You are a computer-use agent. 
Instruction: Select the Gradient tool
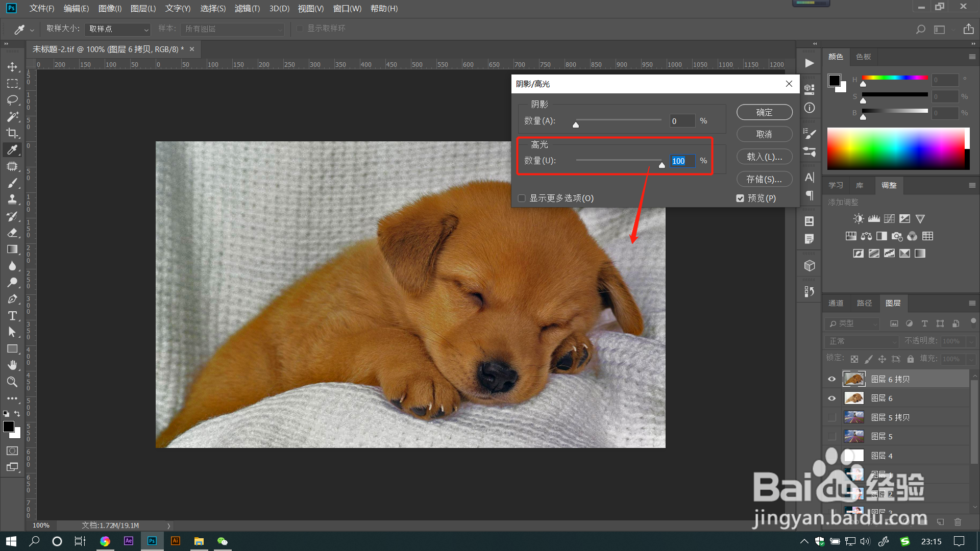pyautogui.click(x=12, y=249)
